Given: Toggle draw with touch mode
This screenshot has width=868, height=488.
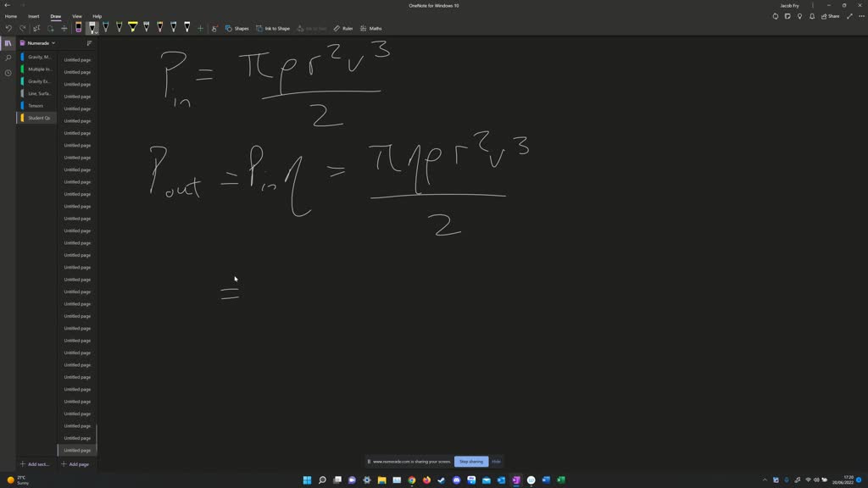Looking at the screenshot, I should tap(214, 28).
